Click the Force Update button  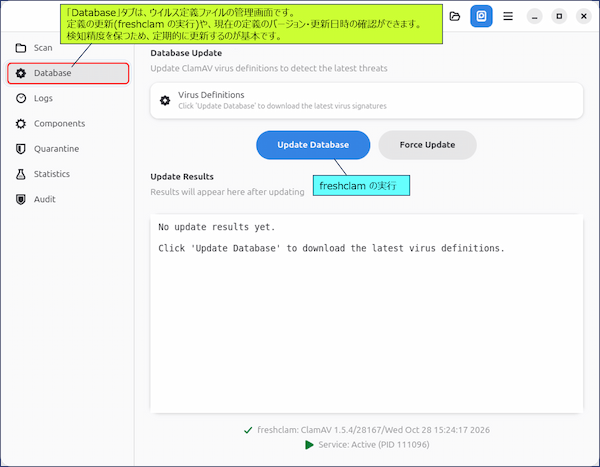tap(427, 145)
